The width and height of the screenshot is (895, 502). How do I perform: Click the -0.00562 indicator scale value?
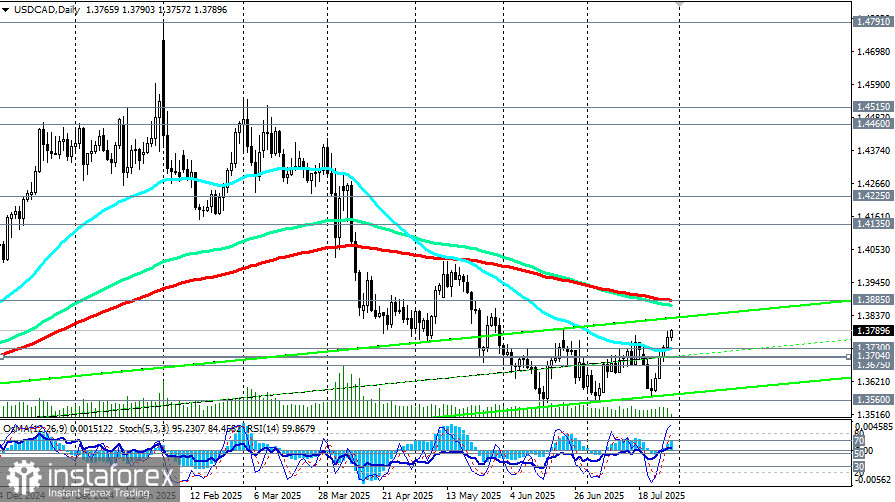tap(874, 480)
